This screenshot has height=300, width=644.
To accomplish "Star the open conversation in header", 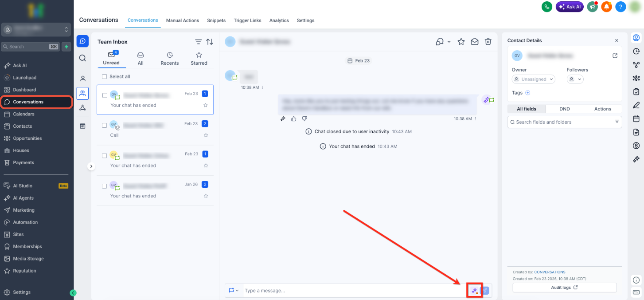I will click(461, 42).
